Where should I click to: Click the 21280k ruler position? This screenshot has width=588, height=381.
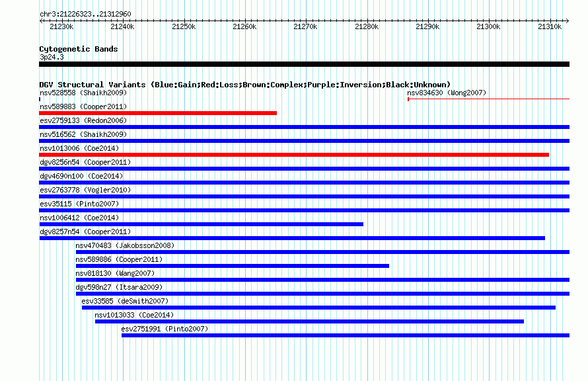coord(367,26)
